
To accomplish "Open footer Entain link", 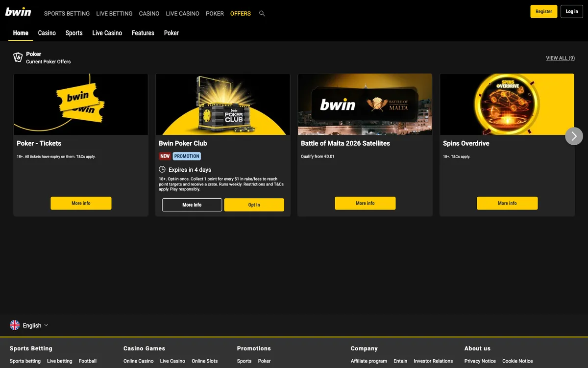I will tap(400, 361).
